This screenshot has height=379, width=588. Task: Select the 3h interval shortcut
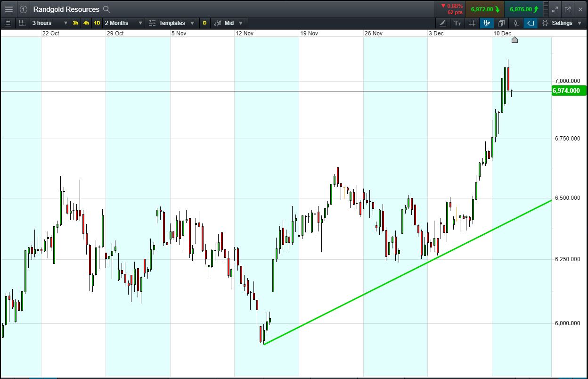click(75, 23)
